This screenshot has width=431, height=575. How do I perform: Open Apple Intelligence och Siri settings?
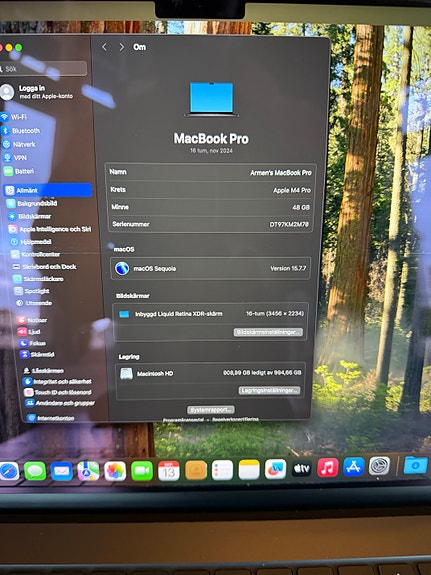[x=50, y=229]
